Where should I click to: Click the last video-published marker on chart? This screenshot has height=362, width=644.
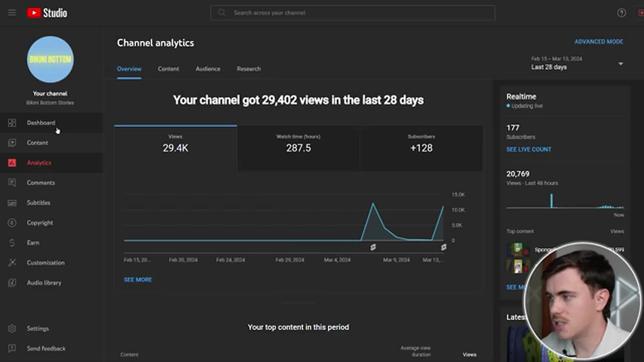444,247
